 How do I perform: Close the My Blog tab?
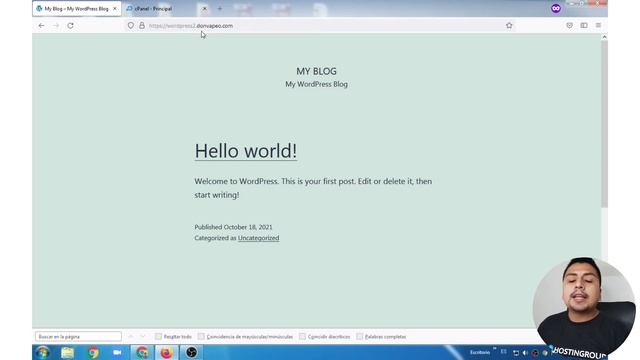[x=115, y=8]
